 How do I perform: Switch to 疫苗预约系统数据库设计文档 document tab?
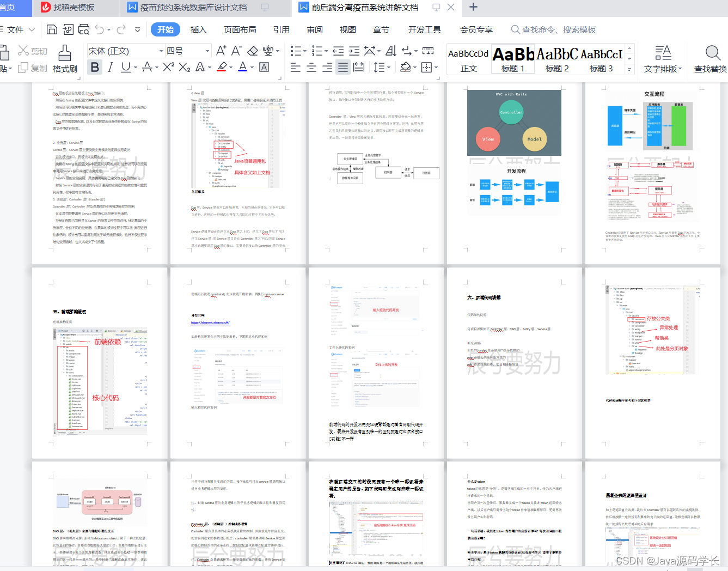[x=193, y=7]
